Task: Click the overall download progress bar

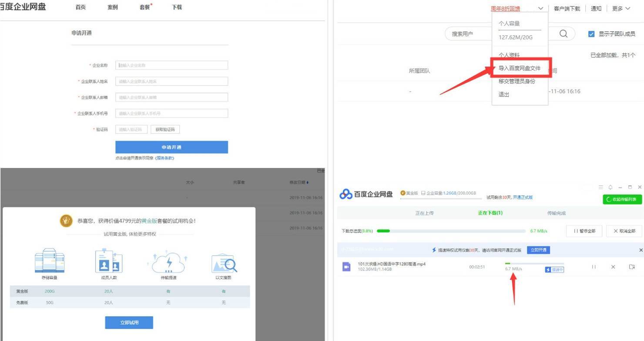Action: point(450,231)
